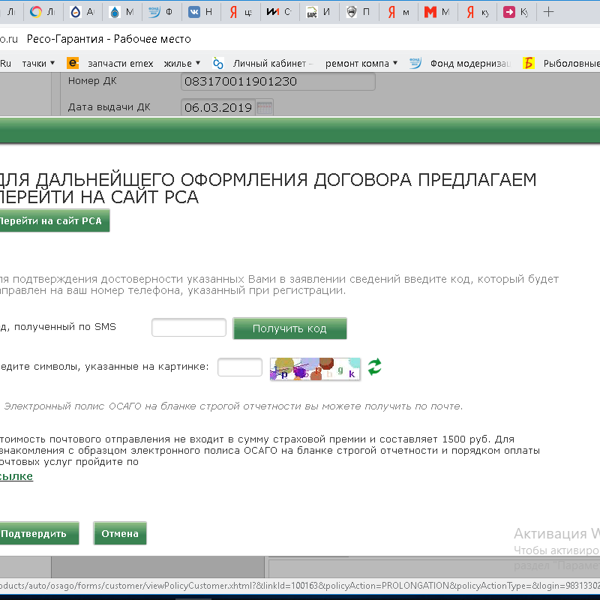Switch to the Gmail browser tab
The width and height of the screenshot is (600, 600).
(x=437, y=12)
